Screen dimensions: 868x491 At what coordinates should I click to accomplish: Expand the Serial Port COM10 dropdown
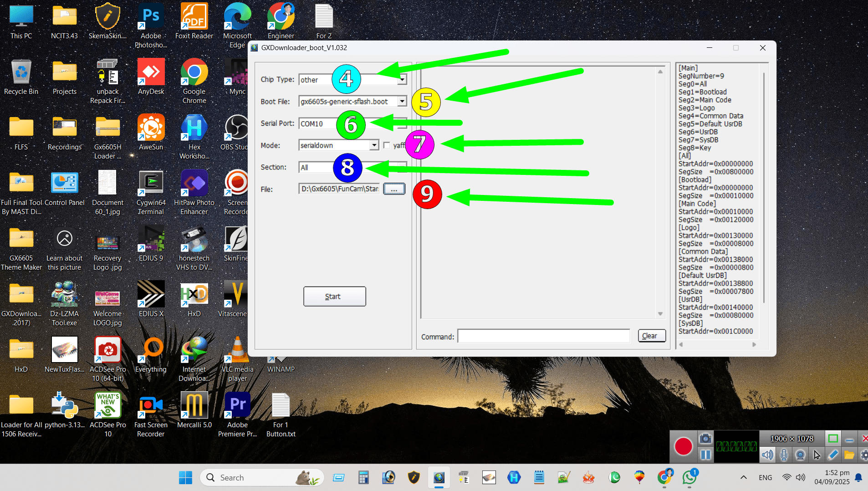[403, 123]
